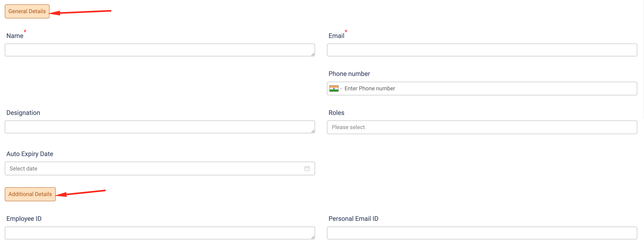
Task: Click the 'Phone number' field label
Action: [349, 74]
